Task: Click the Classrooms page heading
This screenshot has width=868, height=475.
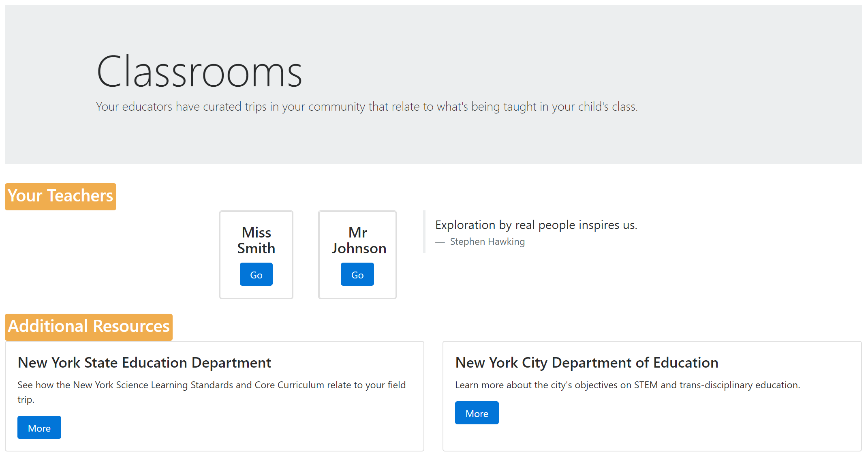Action: [x=199, y=72]
